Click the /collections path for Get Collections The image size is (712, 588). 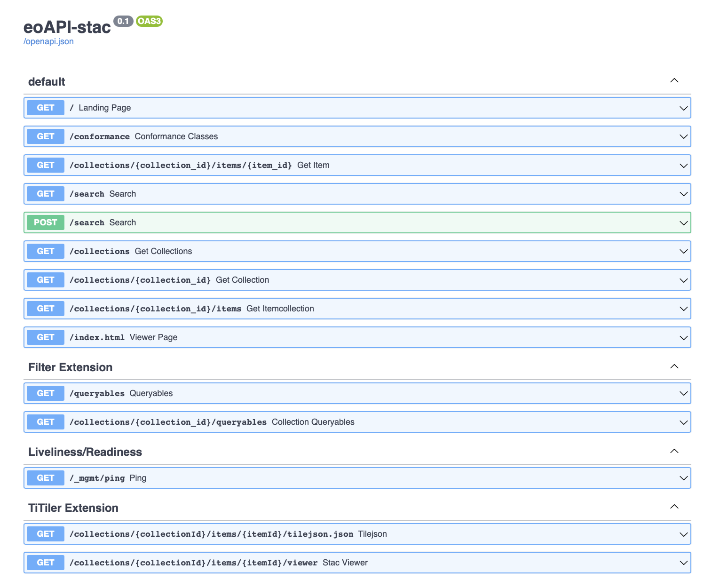pyautogui.click(x=100, y=251)
